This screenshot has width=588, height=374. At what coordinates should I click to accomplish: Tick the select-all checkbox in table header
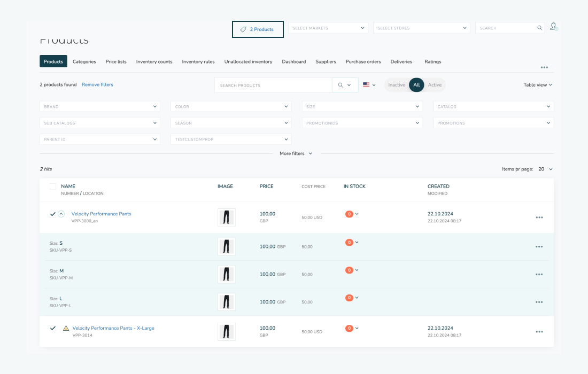[x=53, y=186]
